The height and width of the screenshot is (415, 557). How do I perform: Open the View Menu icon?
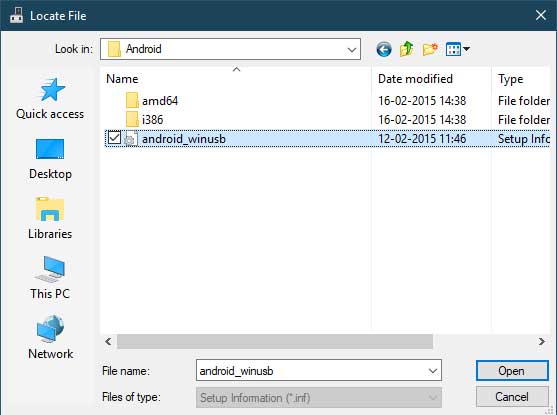[x=454, y=49]
